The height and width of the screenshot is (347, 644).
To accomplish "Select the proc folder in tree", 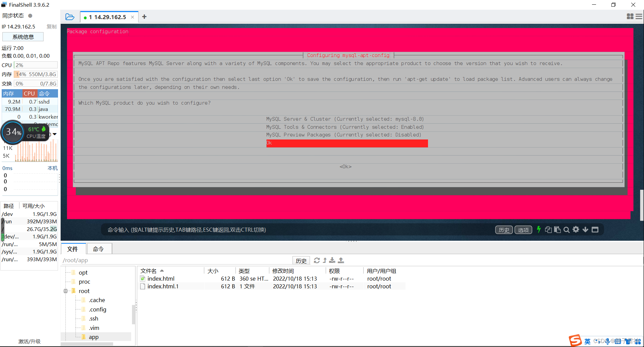I will 84,282.
